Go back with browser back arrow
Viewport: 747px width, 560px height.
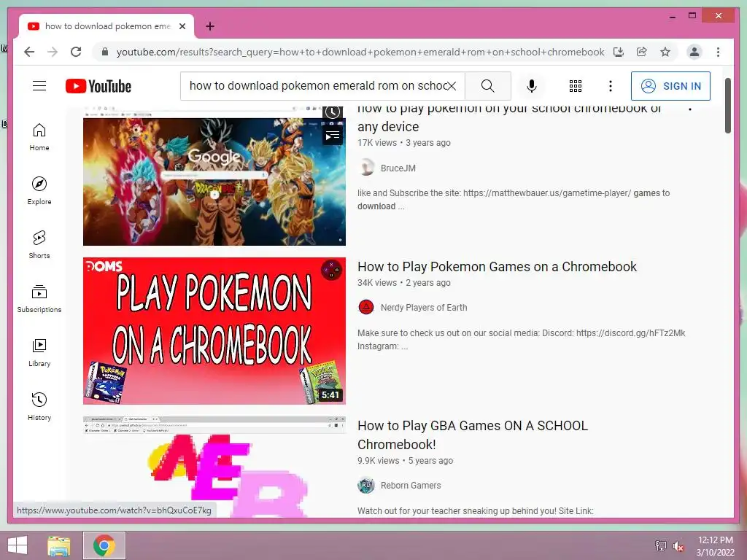point(29,52)
